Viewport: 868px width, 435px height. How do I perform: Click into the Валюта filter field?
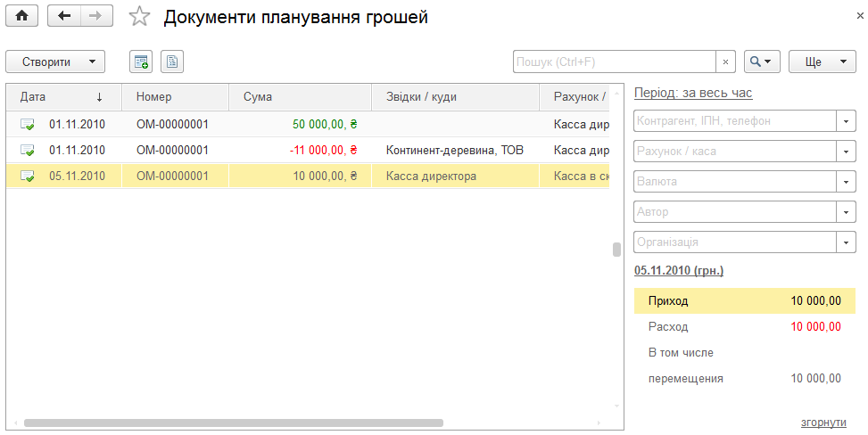point(735,182)
